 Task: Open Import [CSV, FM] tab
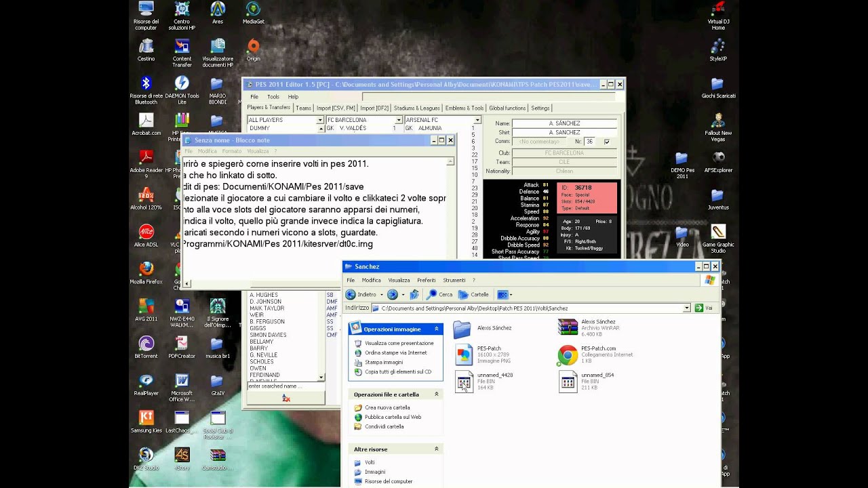[336, 108]
